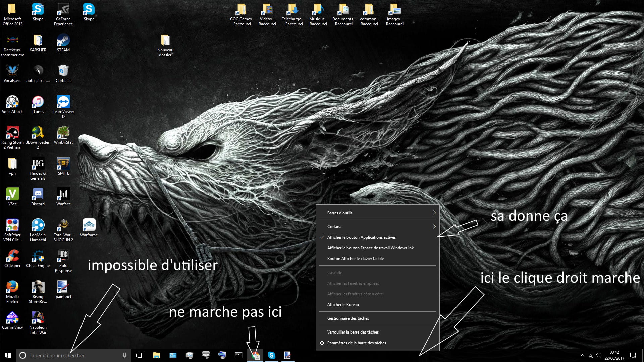Select the GOG Games shortcut folder
644x362 pixels.
pos(242,15)
